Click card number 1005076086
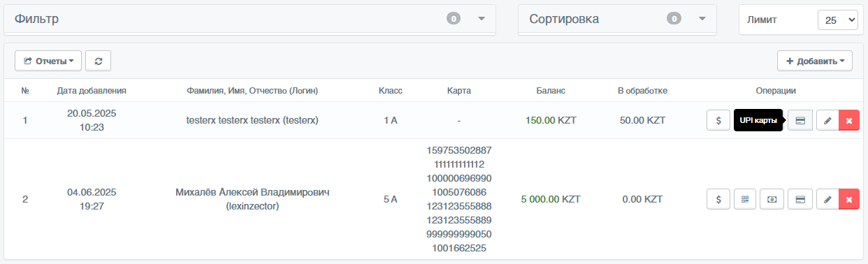This screenshot has height=264, width=868. pos(459,192)
